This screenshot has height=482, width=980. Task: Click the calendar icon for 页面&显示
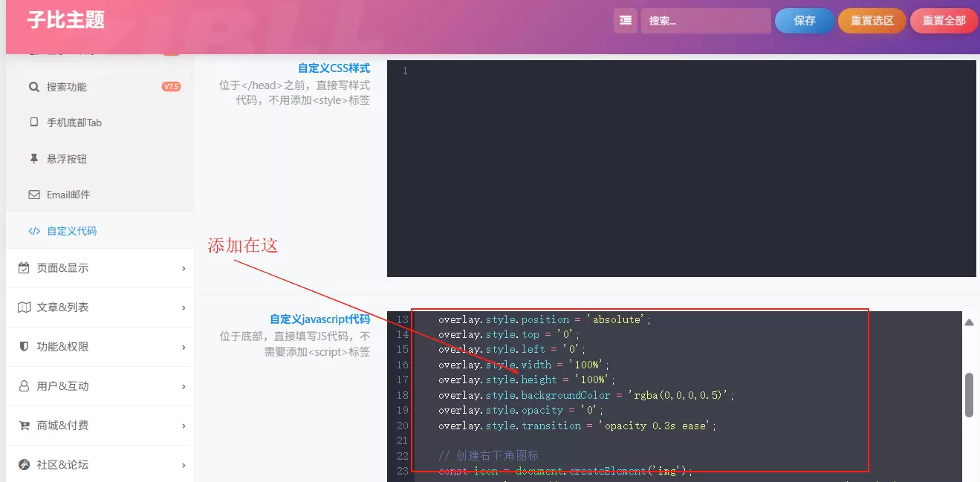24,268
